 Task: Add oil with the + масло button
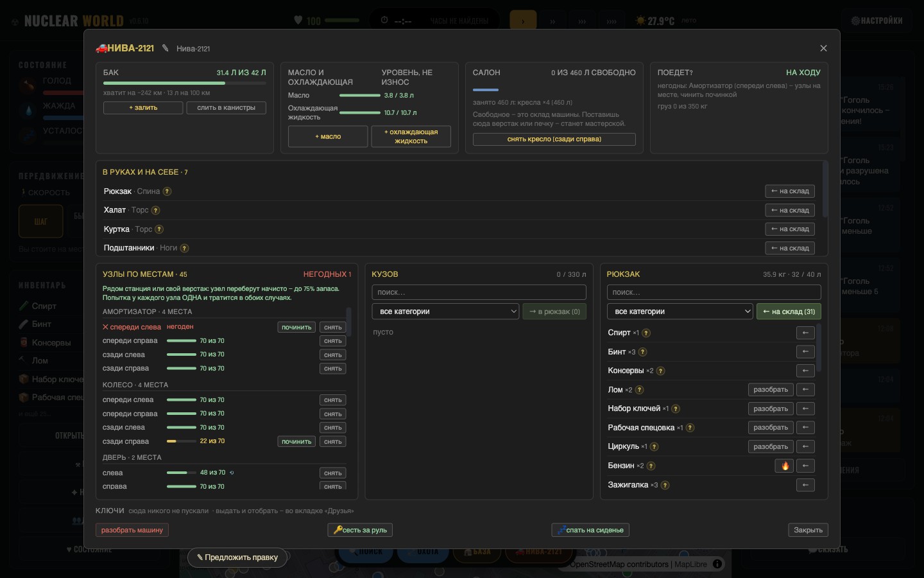tap(328, 137)
